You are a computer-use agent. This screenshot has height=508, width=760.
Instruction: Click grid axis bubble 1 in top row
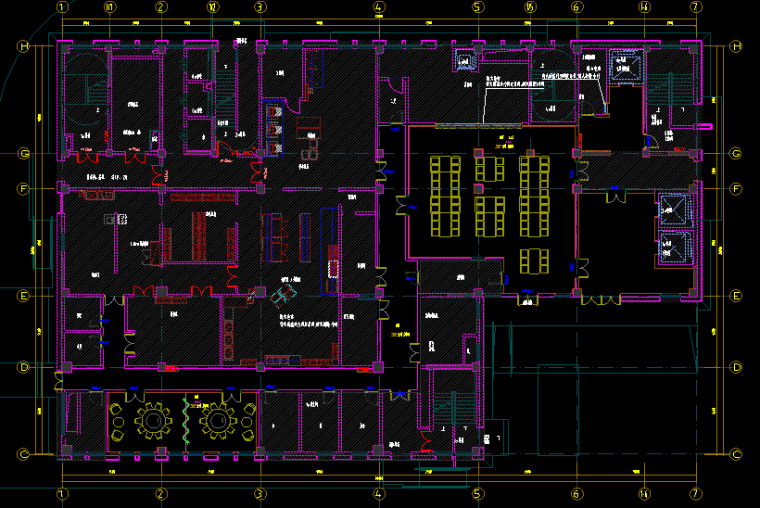pyautogui.click(x=62, y=7)
